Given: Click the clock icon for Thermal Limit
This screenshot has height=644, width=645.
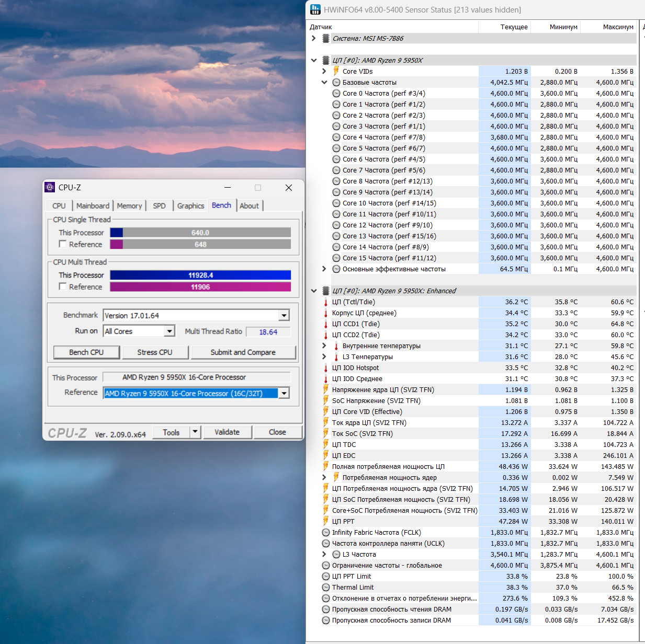Looking at the screenshot, I should [326, 587].
